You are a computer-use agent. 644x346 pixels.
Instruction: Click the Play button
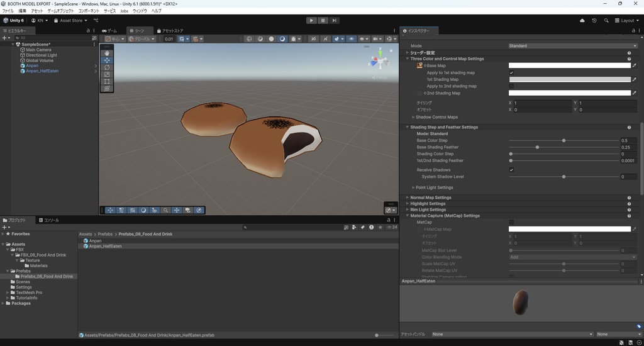tap(311, 20)
